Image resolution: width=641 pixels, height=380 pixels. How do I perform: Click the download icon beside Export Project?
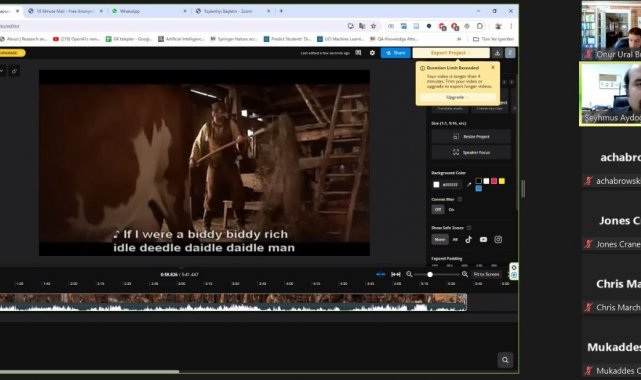click(497, 53)
